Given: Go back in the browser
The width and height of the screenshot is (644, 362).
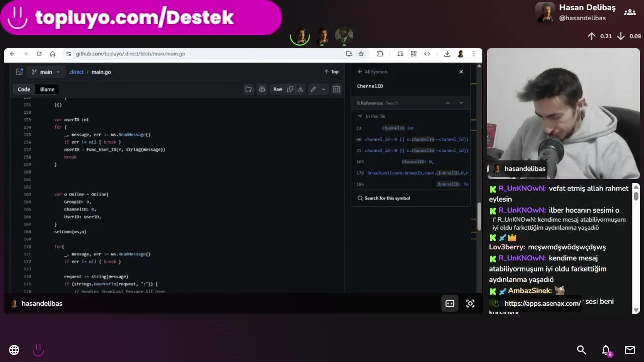Looking at the screenshot, I should [x=12, y=54].
